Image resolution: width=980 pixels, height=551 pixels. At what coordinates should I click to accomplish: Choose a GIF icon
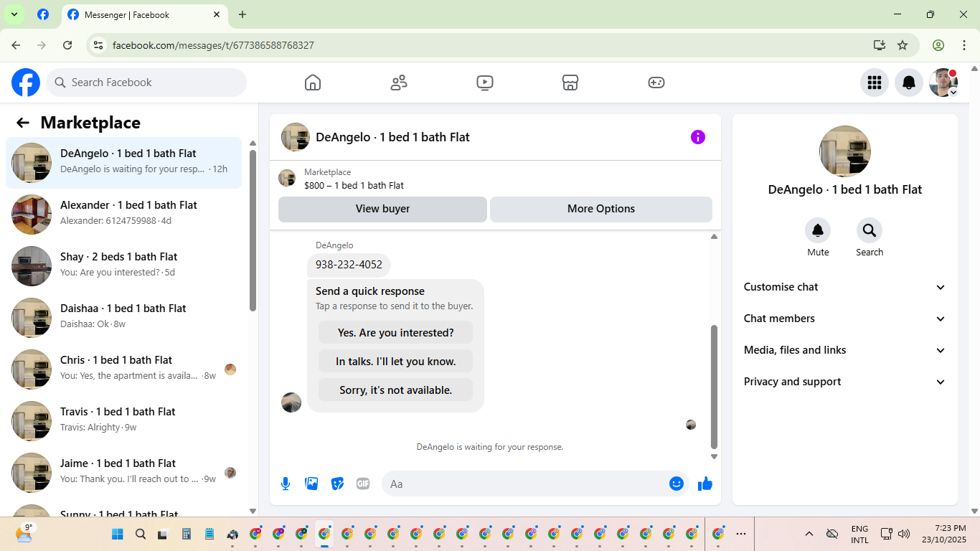[363, 484]
